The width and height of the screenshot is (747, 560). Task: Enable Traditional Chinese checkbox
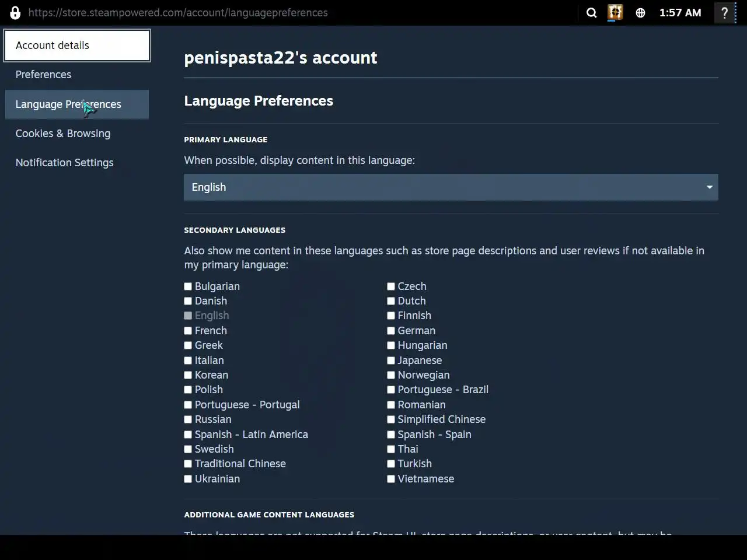coord(188,464)
